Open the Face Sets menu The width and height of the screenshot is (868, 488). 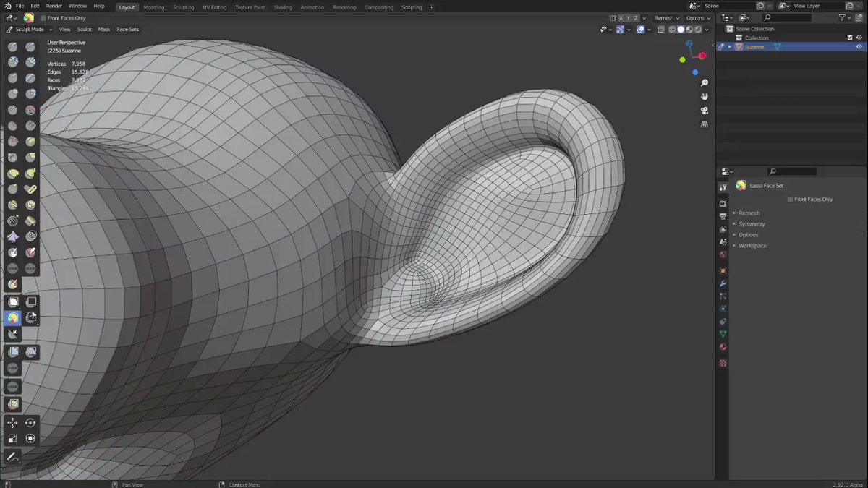click(127, 30)
